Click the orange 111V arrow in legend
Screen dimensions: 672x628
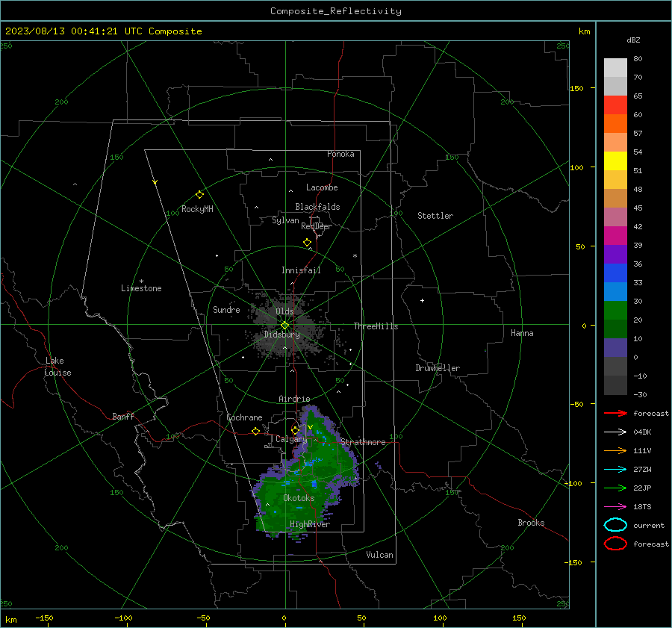[x=615, y=450]
